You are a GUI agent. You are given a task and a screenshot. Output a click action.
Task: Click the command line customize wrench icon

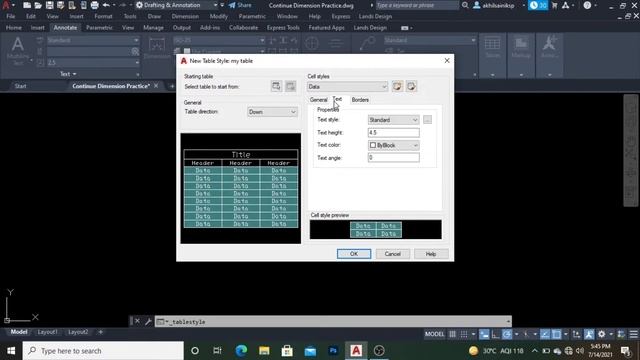pyautogui.click(x=148, y=322)
